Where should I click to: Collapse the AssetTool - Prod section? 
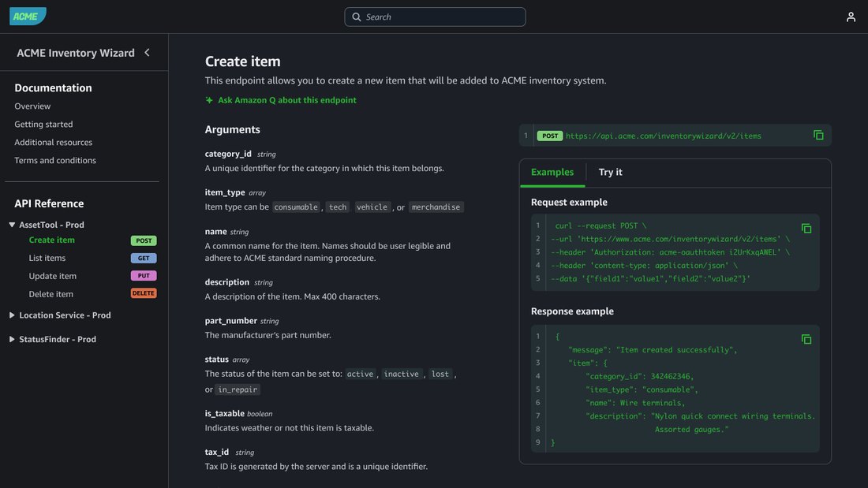(12, 225)
